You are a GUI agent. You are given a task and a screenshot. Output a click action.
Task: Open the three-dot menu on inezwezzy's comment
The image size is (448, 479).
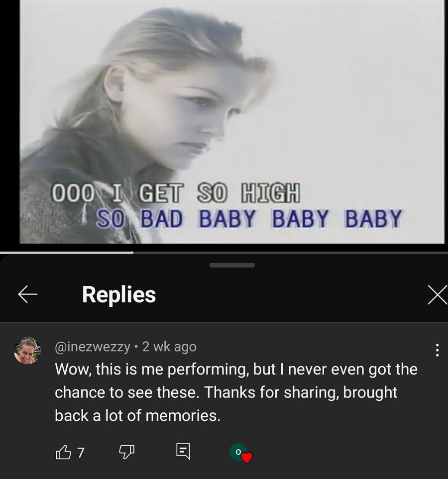(437, 350)
